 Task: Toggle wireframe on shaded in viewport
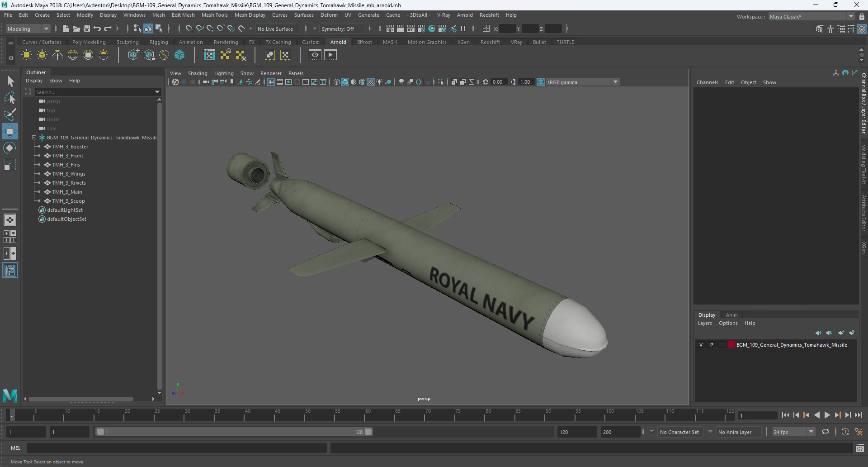pos(362,82)
